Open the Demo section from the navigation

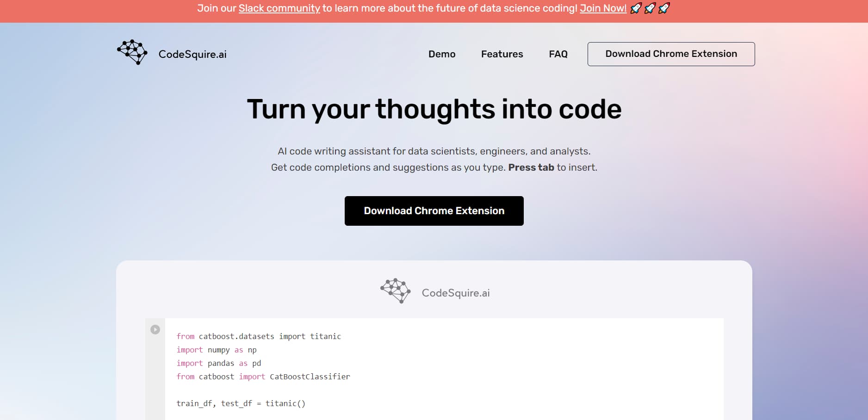442,54
